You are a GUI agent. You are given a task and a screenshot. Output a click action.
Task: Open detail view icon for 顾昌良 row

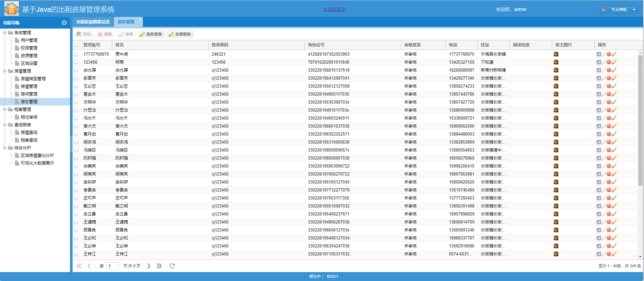click(599, 230)
